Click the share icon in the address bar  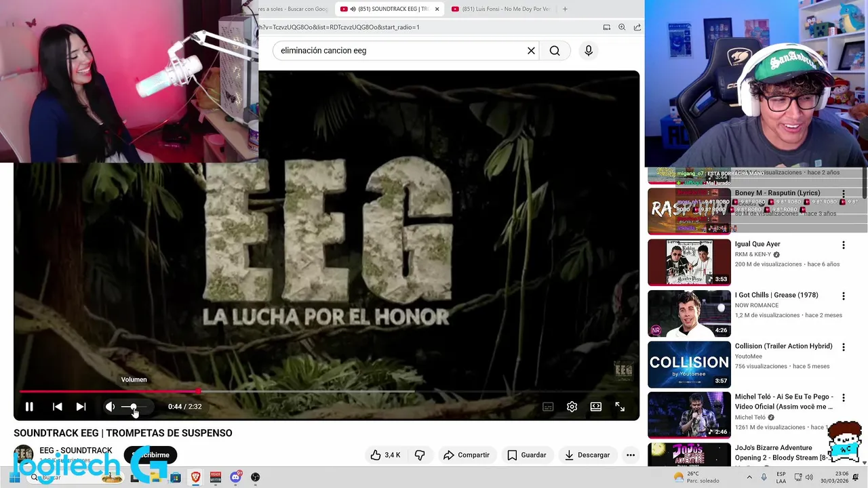click(637, 27)
